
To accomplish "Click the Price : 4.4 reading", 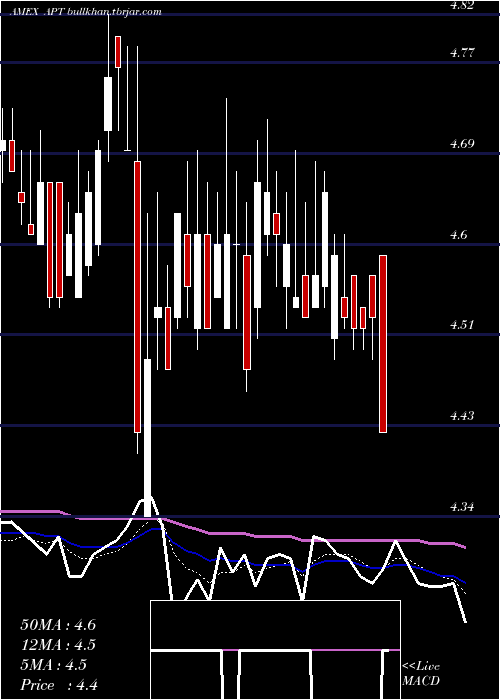I will click(59, 685).
